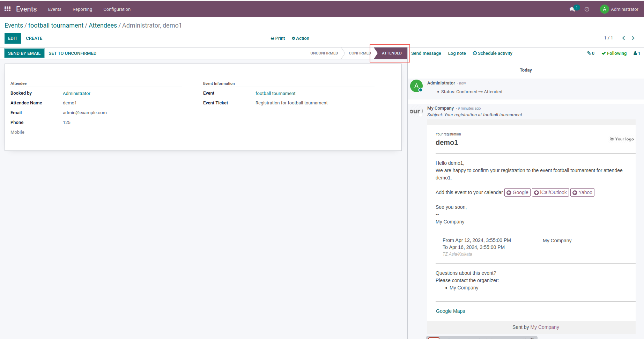Screen dimensions: 644x339
Task: Go to next record arrow
Action: pyautogui.click(x=633, y=38)
